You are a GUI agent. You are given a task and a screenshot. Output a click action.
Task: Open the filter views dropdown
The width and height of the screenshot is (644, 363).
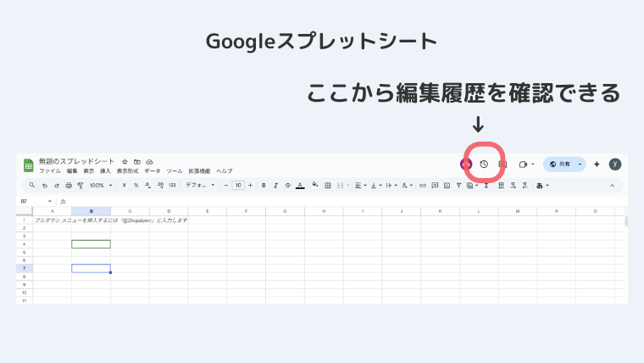[472, 186]
